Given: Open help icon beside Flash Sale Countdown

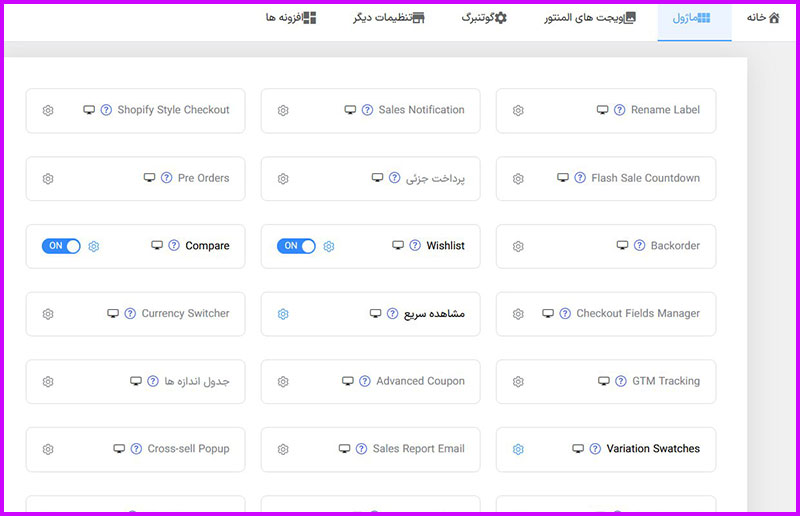Looking at the screenshot, I should 580,178.
